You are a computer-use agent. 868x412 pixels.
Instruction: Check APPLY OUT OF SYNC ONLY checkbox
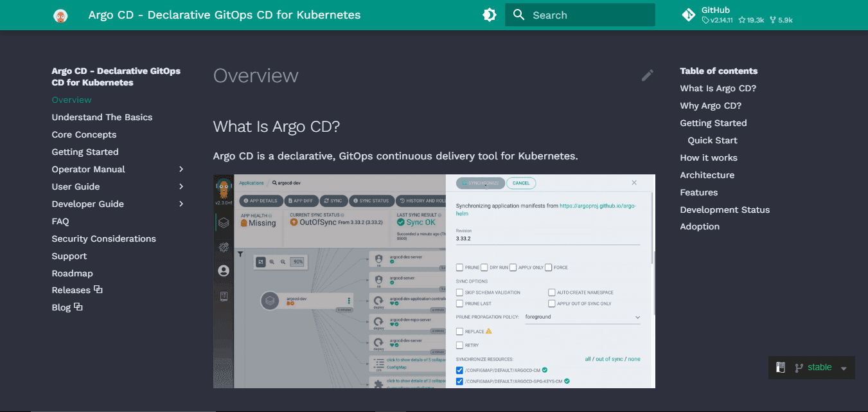552,303
